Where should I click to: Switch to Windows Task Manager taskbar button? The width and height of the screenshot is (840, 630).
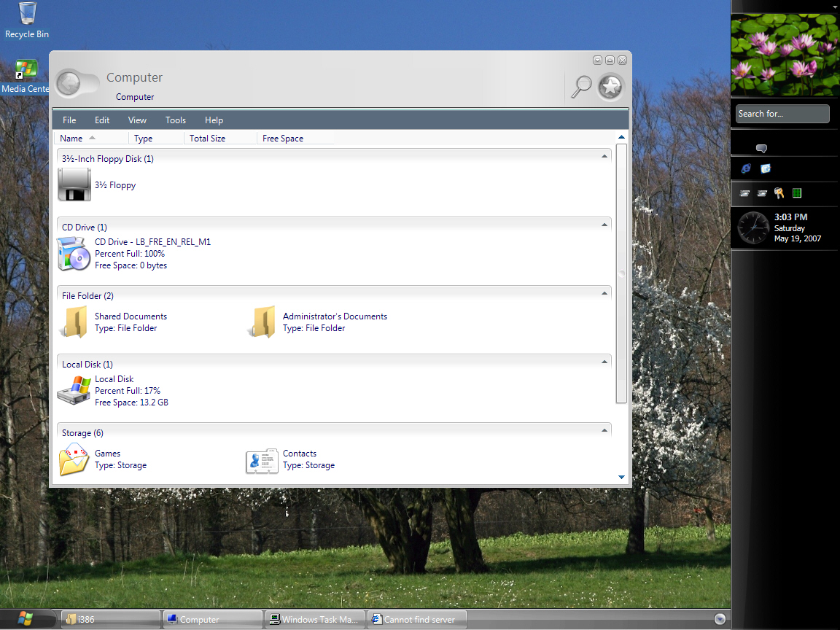click(314, 620)
